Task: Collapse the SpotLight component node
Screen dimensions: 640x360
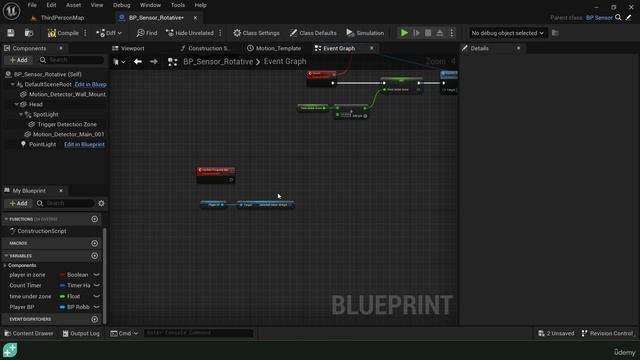Action: (x=21, y=115)
